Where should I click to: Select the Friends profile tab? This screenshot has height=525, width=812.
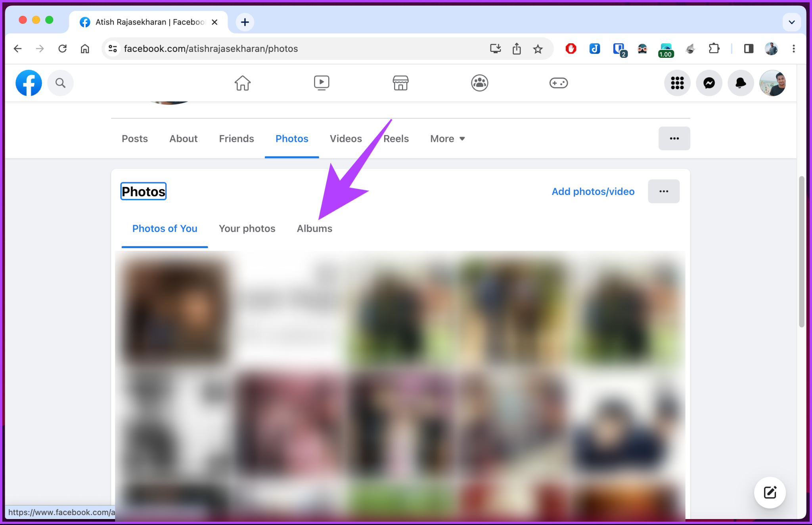pyautogui.click(x=236, y=139)
